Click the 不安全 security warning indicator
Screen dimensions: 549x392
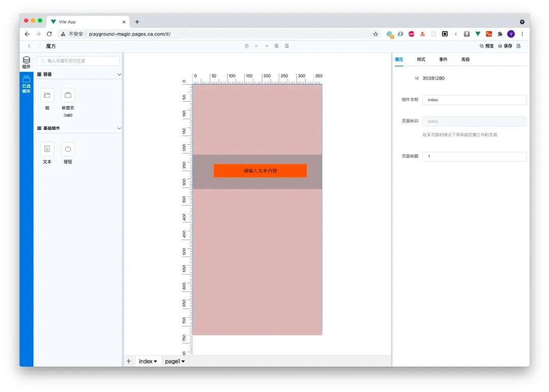72,34
